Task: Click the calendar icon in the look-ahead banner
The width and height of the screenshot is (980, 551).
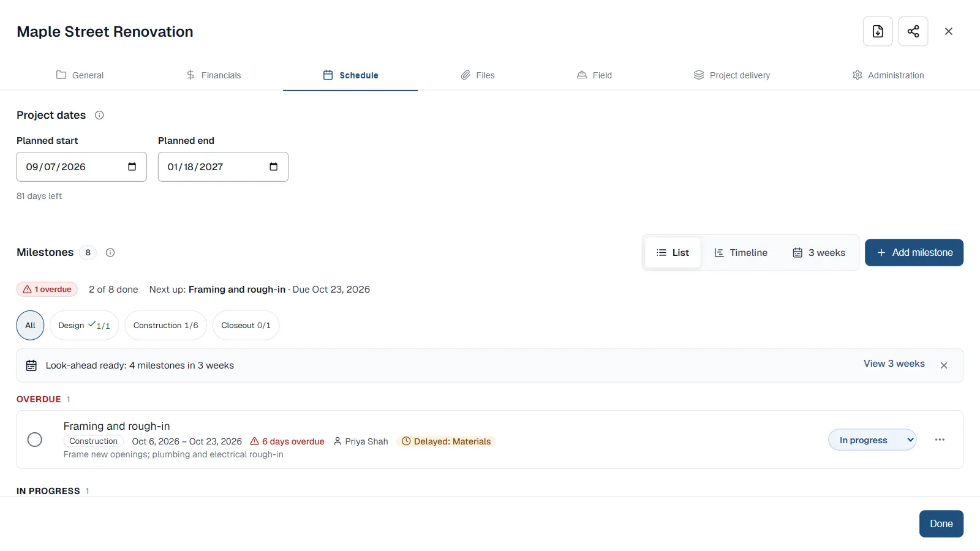Action: (x=31, y=365)
